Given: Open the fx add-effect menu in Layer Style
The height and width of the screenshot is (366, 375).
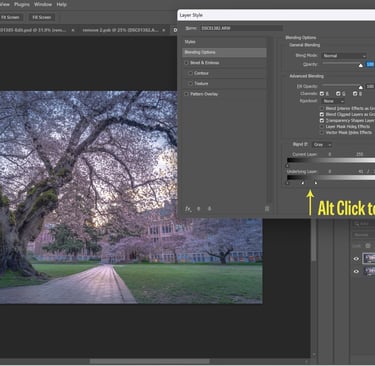Looking at the screenshot, I should click(x=188, y=209).
